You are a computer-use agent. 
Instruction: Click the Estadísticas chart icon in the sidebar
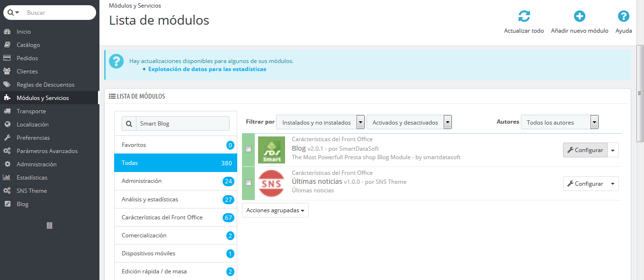(x=7, y=178)
